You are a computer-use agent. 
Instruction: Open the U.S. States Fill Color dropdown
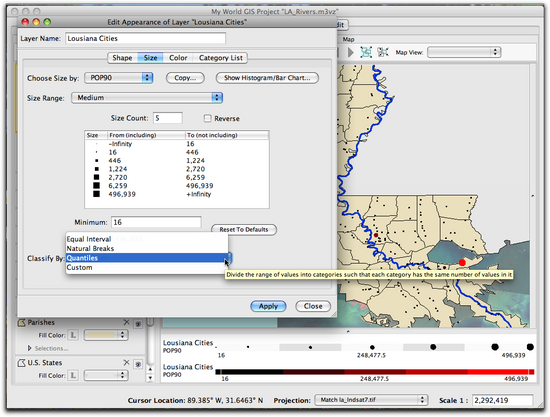coord(106,376)
